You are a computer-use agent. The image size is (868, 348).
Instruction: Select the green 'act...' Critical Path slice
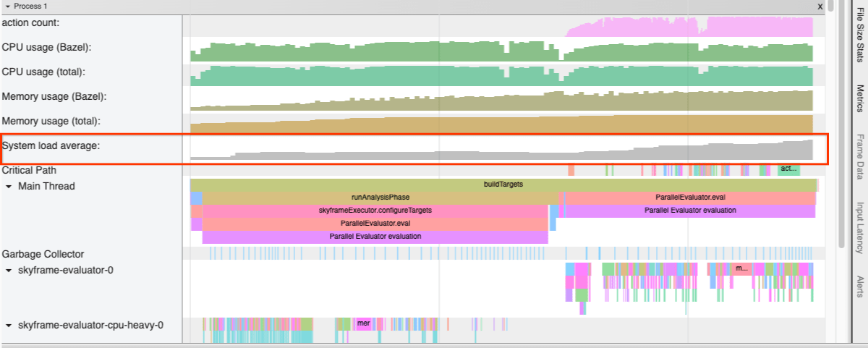tap(788, 169)
